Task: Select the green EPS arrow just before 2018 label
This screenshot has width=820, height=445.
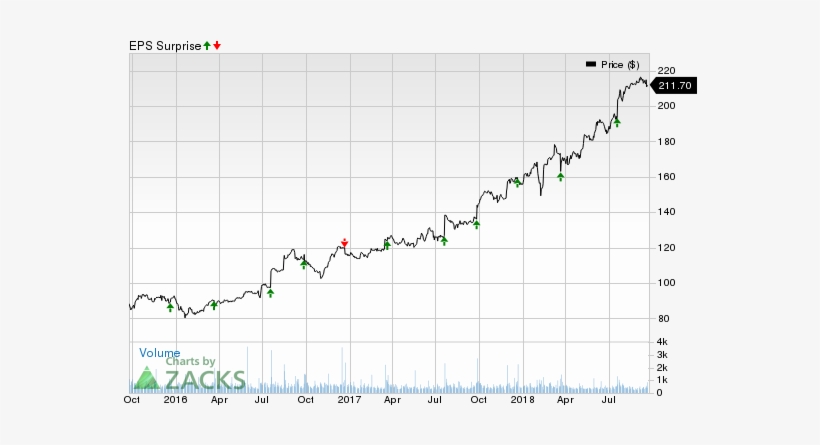Action: coord(517,182)
